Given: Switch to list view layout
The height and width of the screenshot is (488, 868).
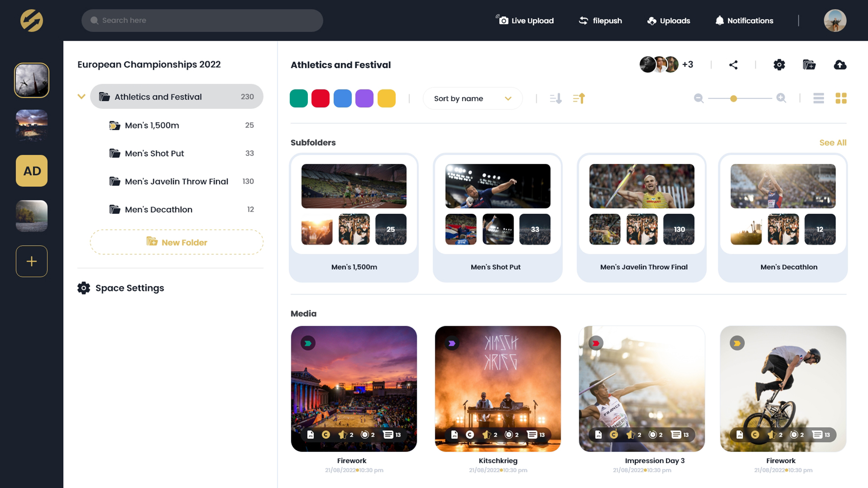Looking at the screenshot, I should coord(818,99).
